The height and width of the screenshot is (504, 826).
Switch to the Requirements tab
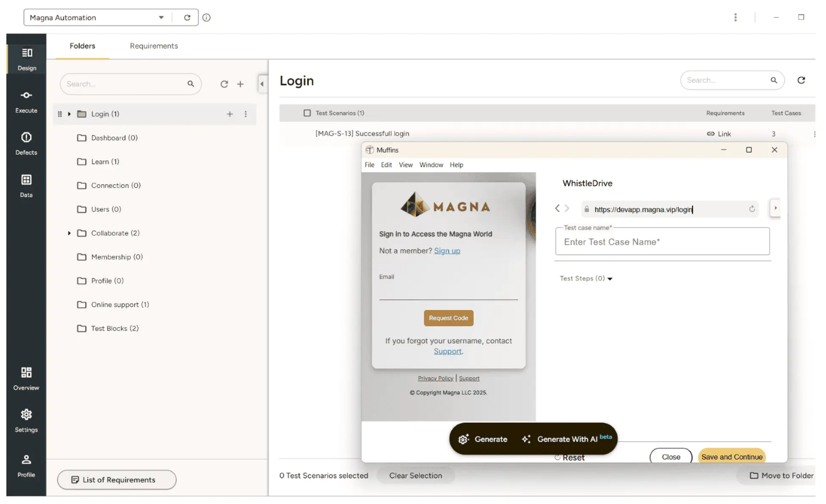pos(154,46)
